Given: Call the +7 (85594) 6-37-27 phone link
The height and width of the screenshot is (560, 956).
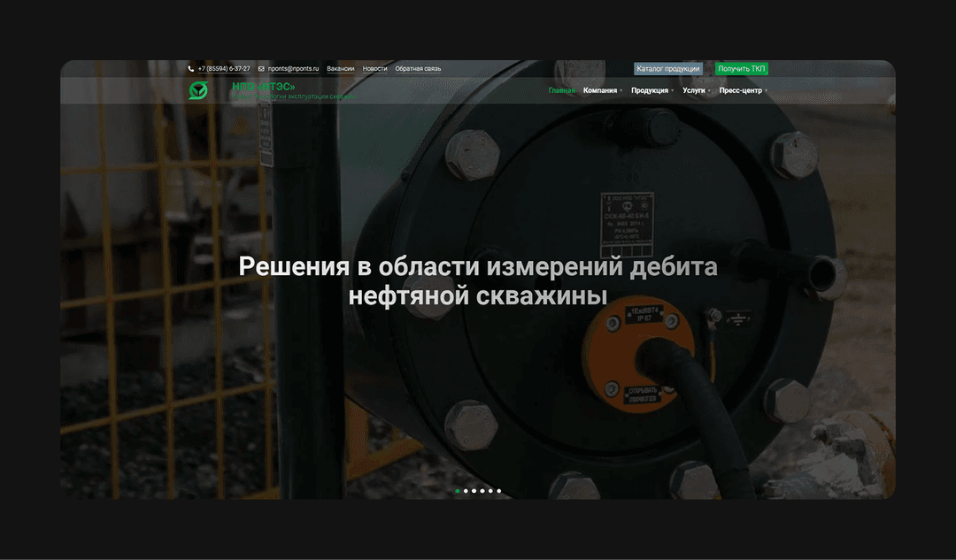Looking at the screenshot, I should 224,69.
